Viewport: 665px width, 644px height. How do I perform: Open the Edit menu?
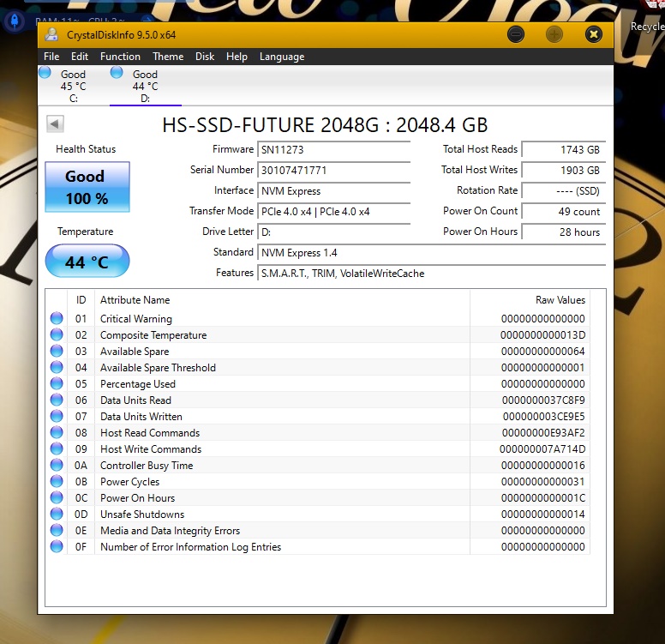pos(80,57)
